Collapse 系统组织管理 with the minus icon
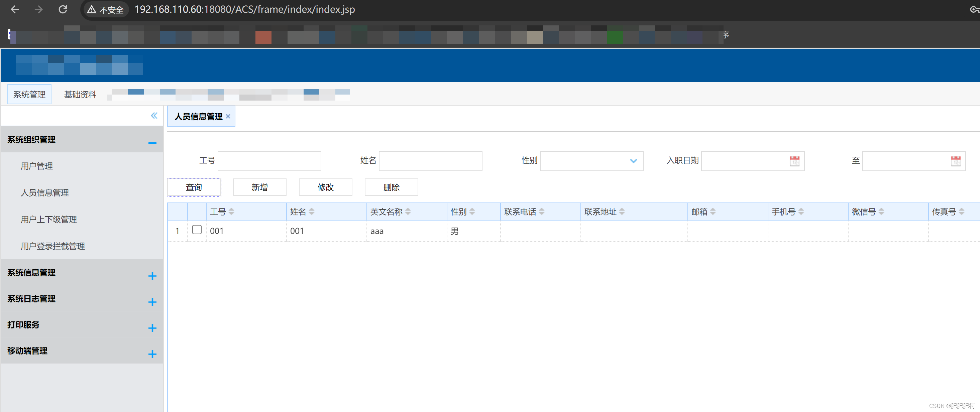The width and height of the screenshot is (980, 412). tap(152, 143)
